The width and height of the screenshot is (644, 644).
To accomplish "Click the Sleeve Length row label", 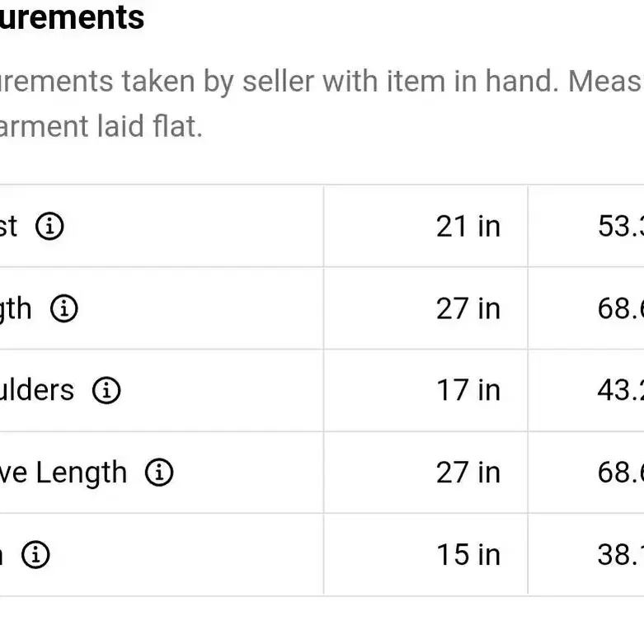I will pyautogui.click(x=63, y=473).
